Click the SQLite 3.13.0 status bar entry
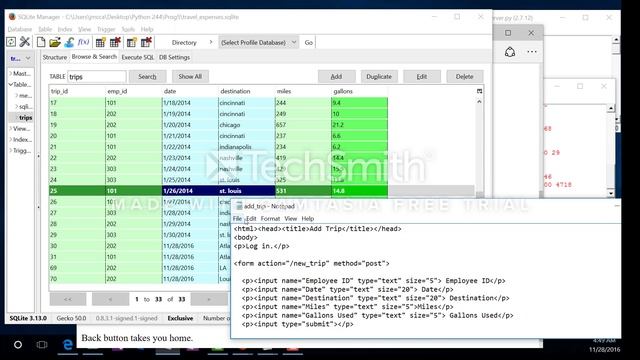The height and width of the screenshot is (360, 640). point(28,318)
